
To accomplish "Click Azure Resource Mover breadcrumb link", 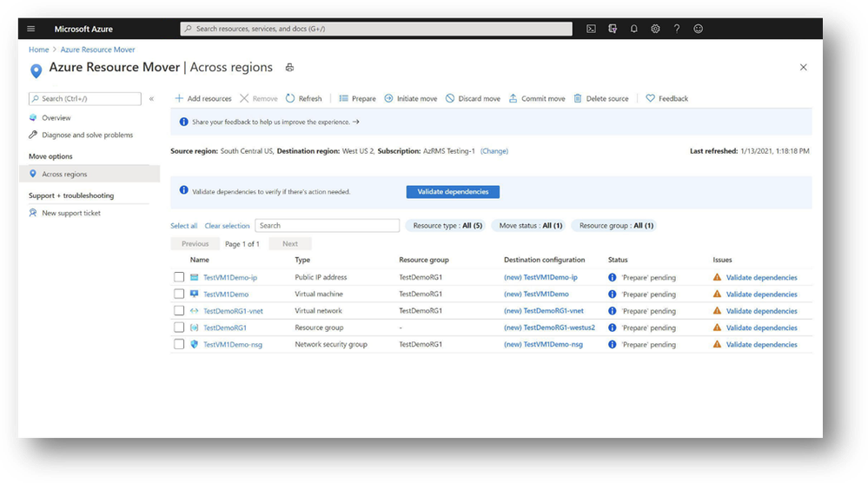I will (97, 50).
